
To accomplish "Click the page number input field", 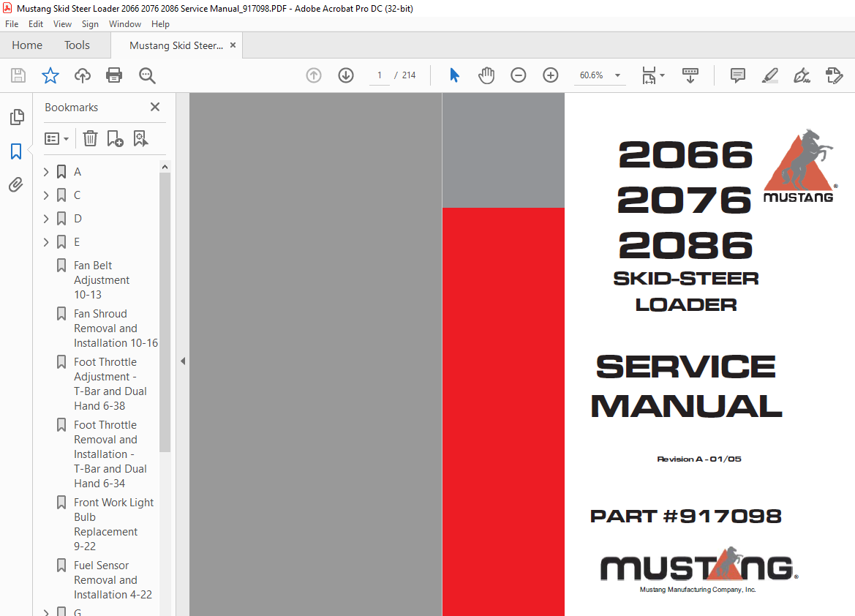I will tap(380, 75).
